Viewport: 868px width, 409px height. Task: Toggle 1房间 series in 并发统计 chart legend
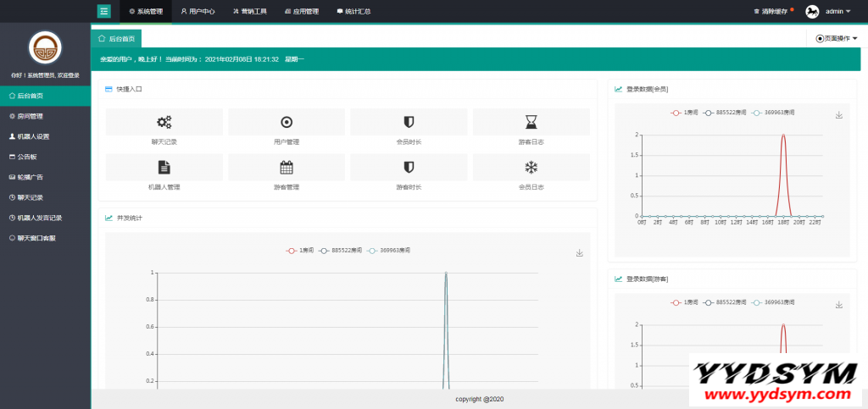pos(301,251)
